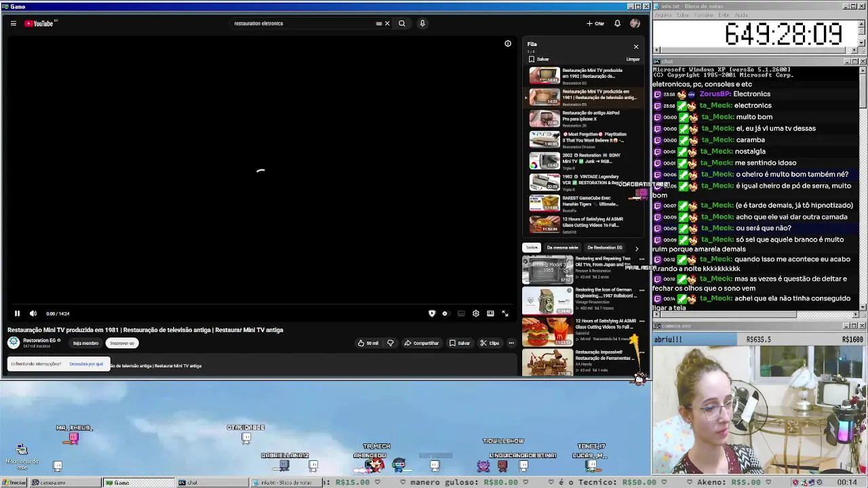Click the chat window horizontal scrollbar
Image resolution: width=868 pixels, height=488 pixels.
click(757, 314)
